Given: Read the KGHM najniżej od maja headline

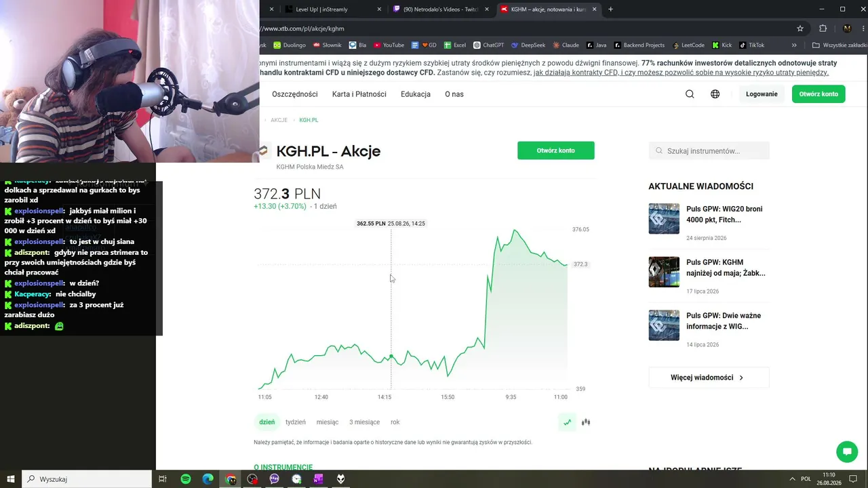Looking at the screenshot, I should [726, 268].
